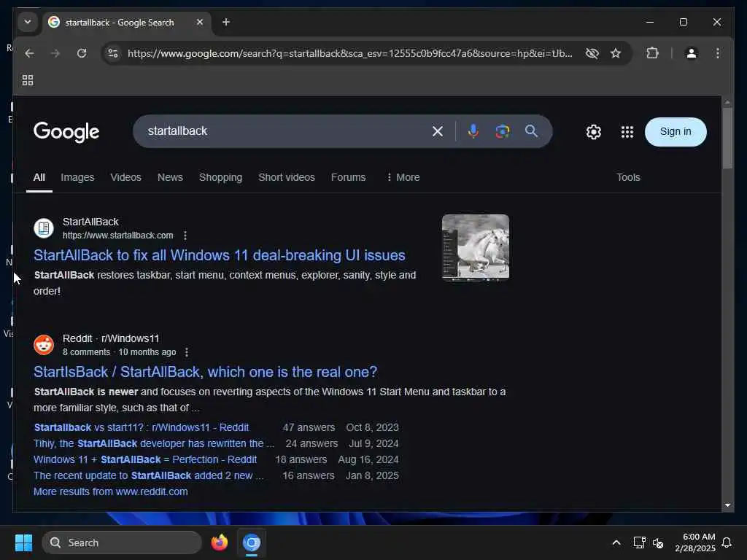Open StartAllBack to fix all Windows 11 link
Viewport: 747px width, 560px height.
219,255
